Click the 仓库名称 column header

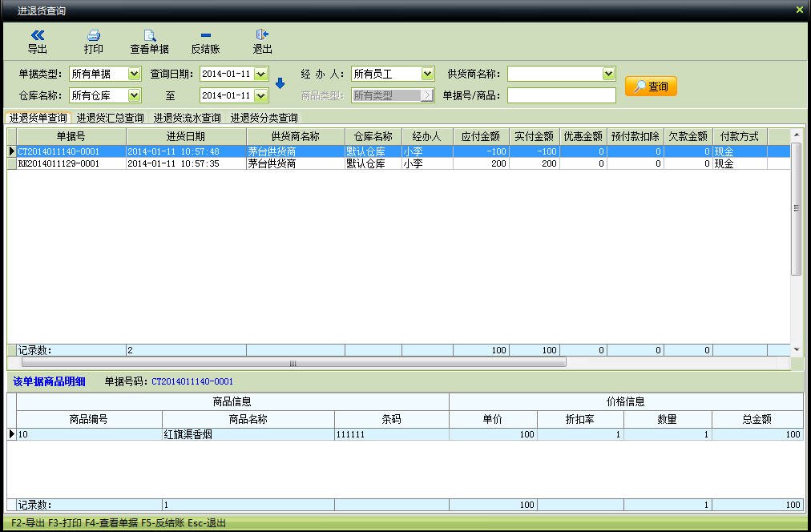[373, 136]
